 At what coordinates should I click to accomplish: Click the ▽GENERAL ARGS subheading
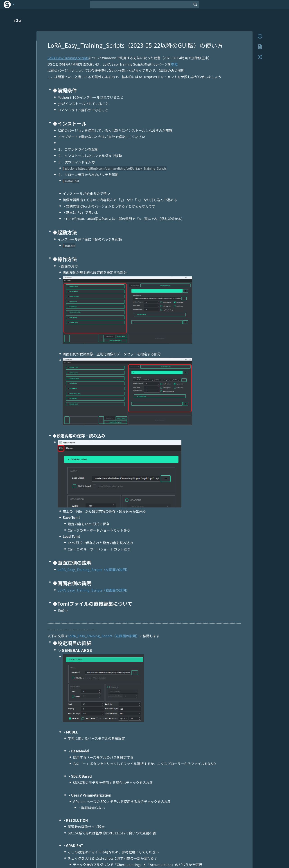(x=75, y=651)
